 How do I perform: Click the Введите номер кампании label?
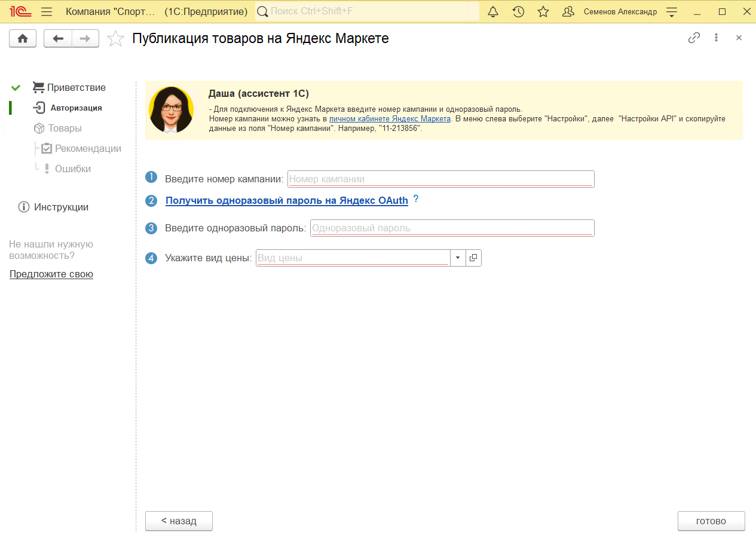tap(224, 179)
